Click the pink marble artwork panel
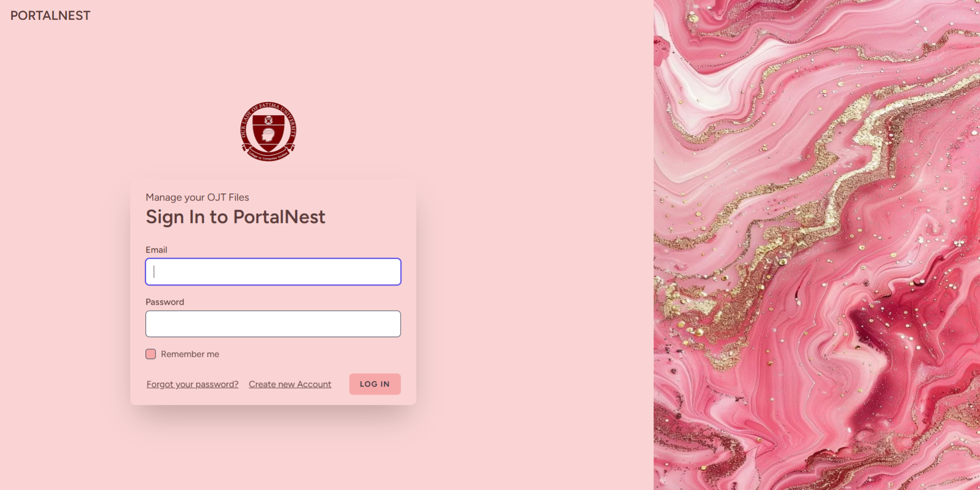Image resolution: width=980 pixels, height=490 pixels. click(817, 245)
